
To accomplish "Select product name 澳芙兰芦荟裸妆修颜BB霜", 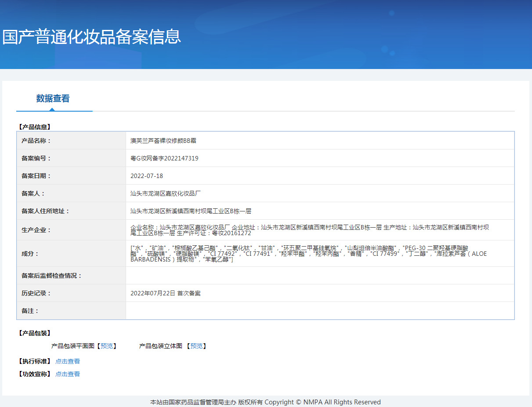I will (x=163, y=141).
